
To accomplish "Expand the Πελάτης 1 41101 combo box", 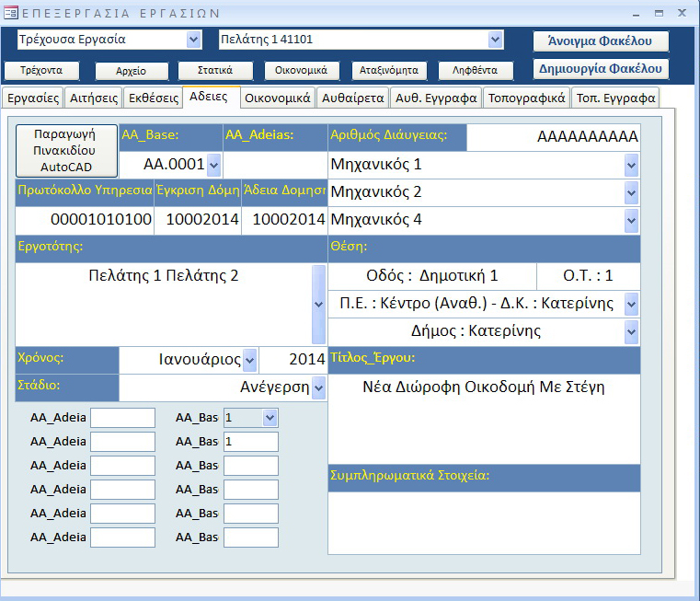I will [496, 40].
